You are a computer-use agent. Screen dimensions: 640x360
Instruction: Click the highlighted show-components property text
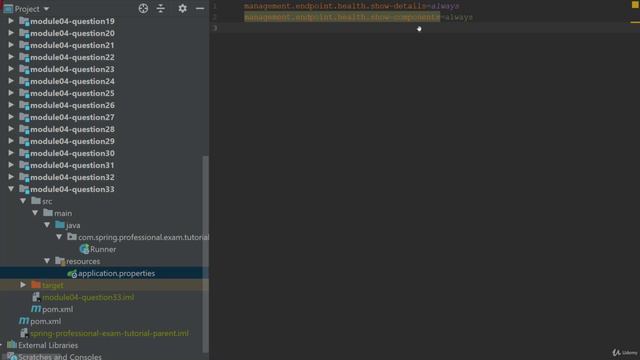pyautogui.click(x=342, y=17)
